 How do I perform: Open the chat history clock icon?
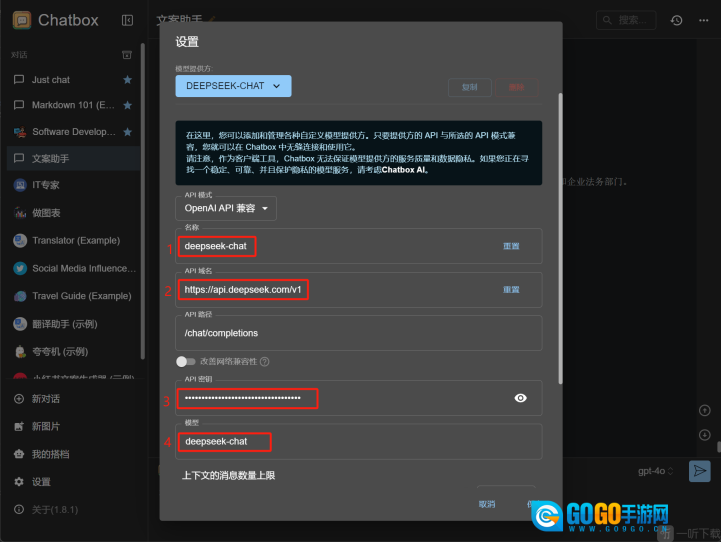click(677, 20)
